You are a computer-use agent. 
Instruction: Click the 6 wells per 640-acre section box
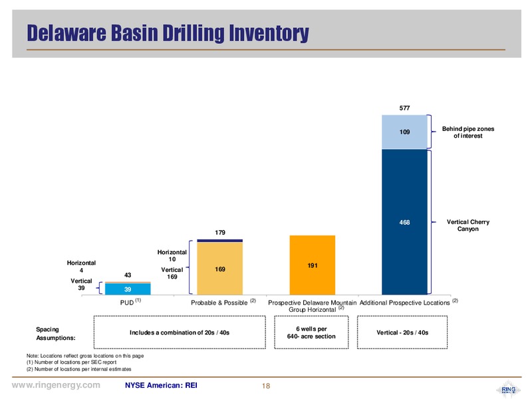pyautogui.click(x=311, y=332)
